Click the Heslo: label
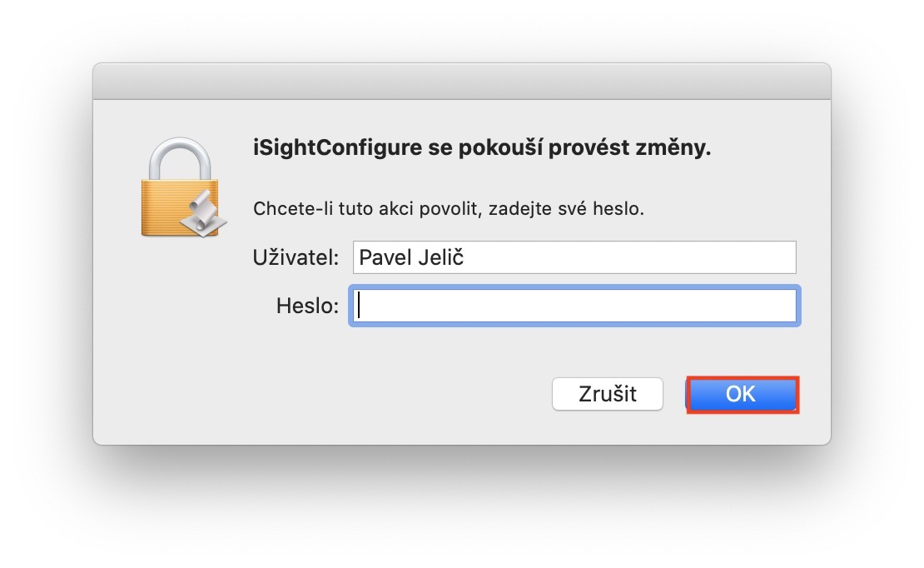This screenshot has width=924, height=568. point(307,306)
